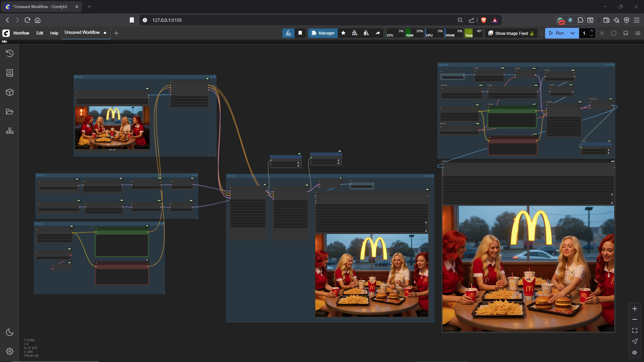Click the RAM usage monitor

click(415, 33)
